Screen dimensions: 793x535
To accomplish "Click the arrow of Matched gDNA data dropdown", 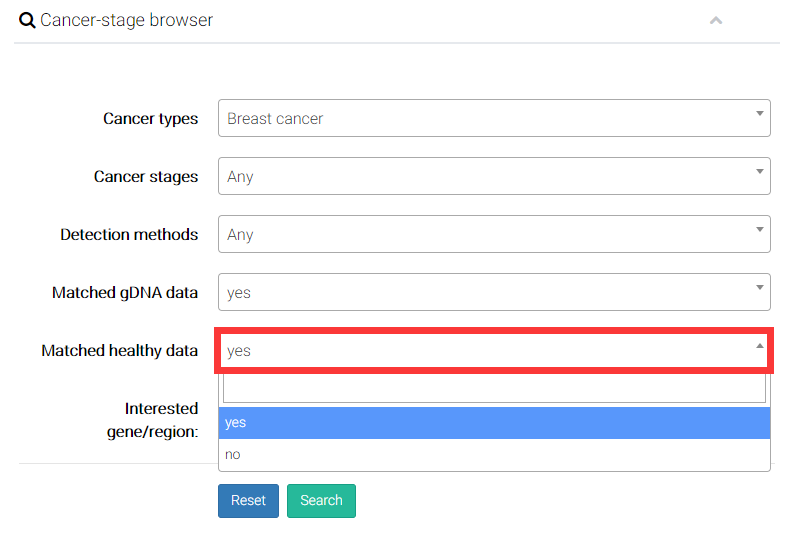I will pos(760,287).
